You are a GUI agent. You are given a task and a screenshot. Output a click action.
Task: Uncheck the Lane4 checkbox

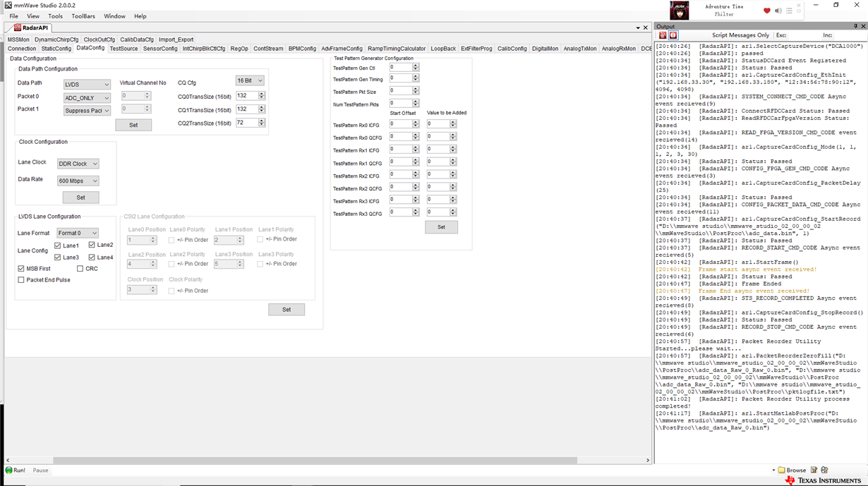pyautogui.click(x=92, y=257)
